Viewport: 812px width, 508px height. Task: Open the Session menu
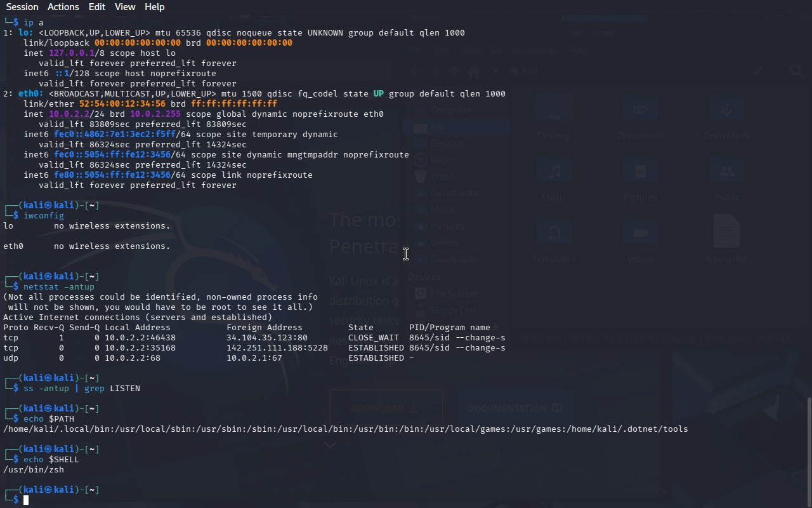pos(22,7)
